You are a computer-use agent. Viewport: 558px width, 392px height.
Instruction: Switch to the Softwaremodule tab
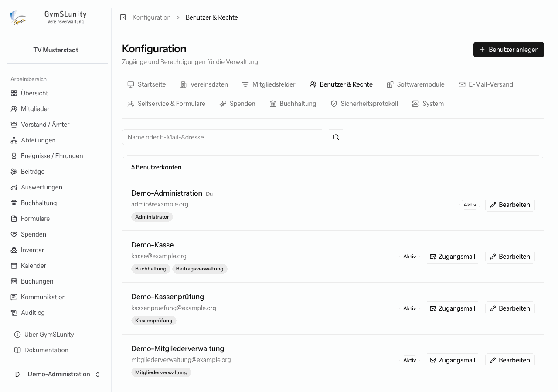[x=415, y=84]
